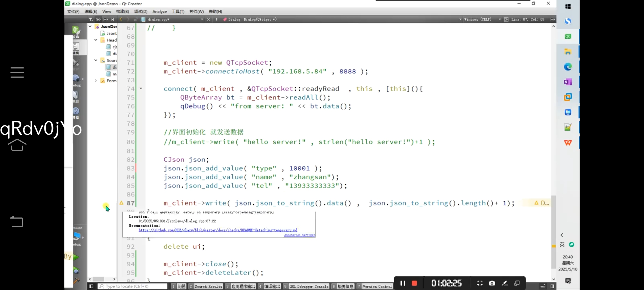Screen dimensions: 644x290
Task: Switch to the Search Results output tab
Action: click(x=208, y=287)
